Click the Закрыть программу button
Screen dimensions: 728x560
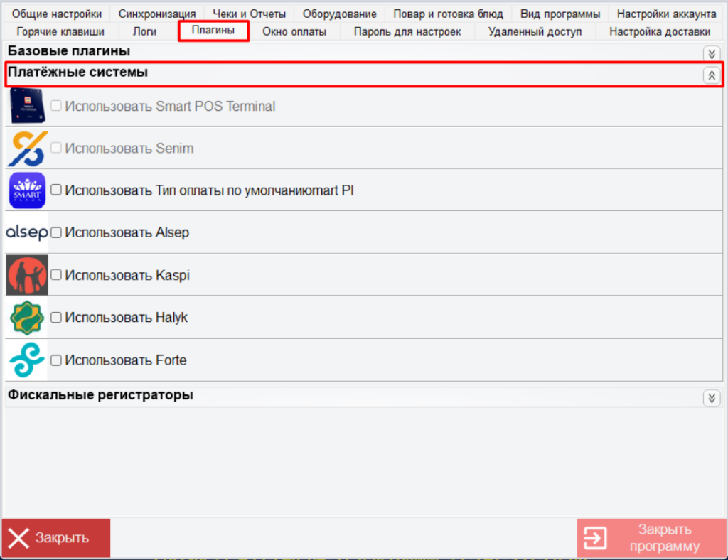coord(651,538)
